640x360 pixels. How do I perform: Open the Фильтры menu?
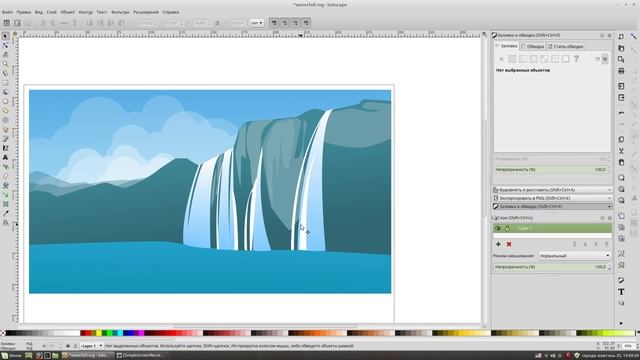120,12
